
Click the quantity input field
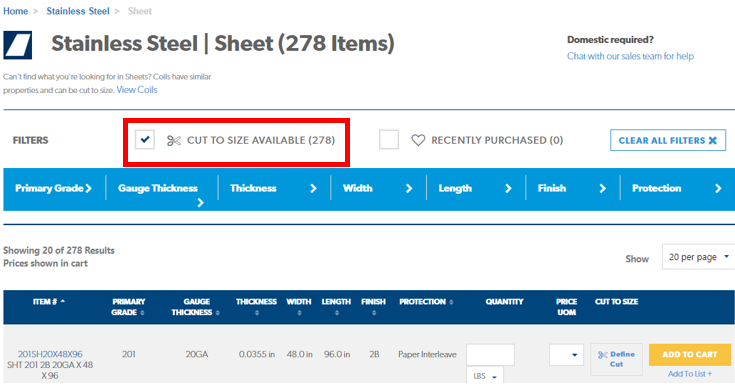[490, 355]
